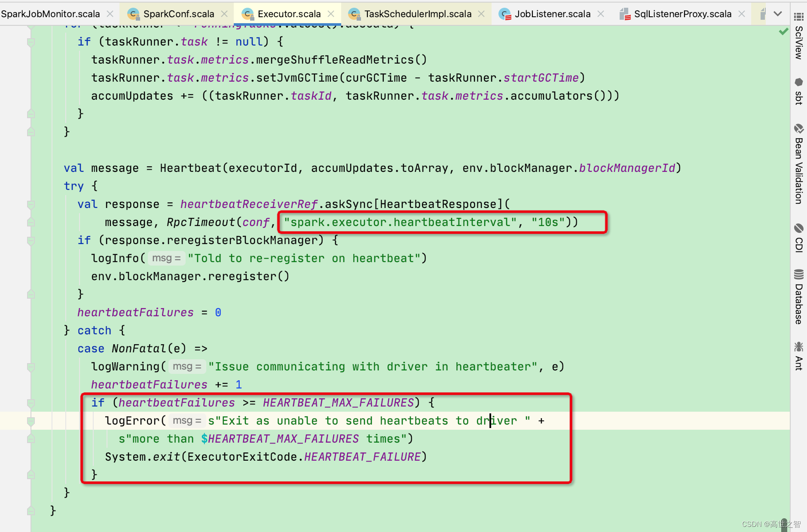The height and width of the screenshot is (532, 807).
Task: Click the askSync method name
Action: click(x=348, y=204)
